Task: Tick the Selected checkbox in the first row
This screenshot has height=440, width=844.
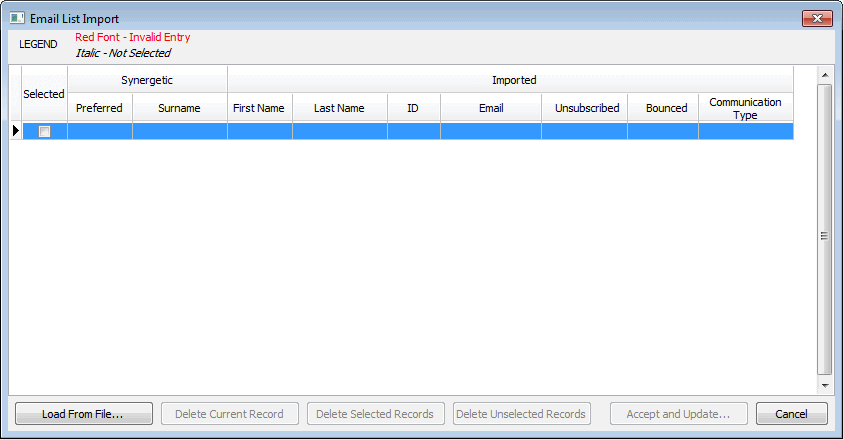Action: pyautogui.click(x=45, y=131)
